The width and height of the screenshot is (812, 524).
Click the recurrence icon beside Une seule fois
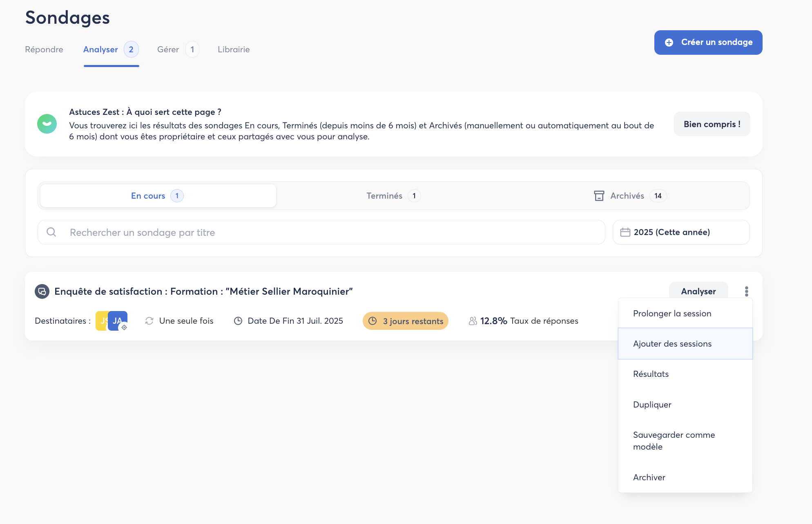[149, 321]
